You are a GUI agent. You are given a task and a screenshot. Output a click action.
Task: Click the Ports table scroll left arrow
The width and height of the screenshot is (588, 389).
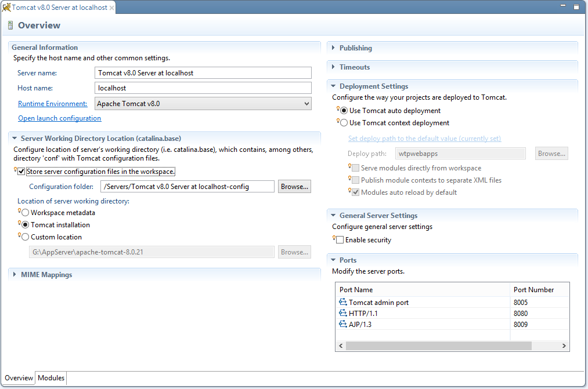pyautogui.click(x=341, y=346)
